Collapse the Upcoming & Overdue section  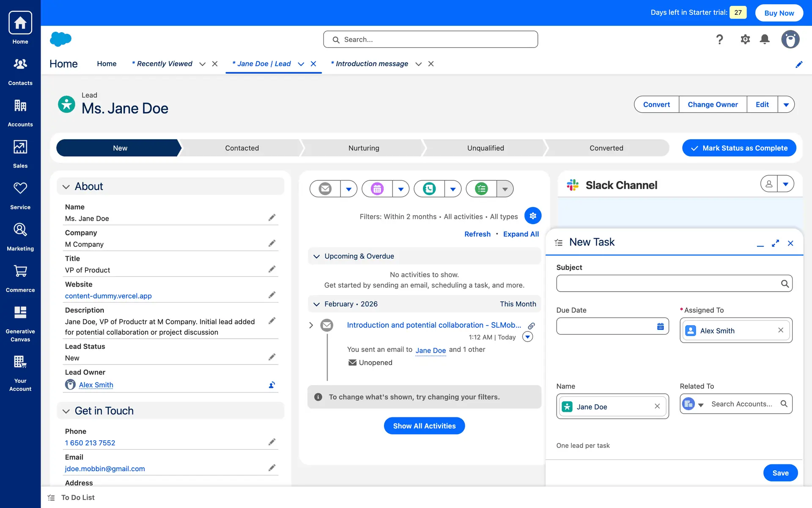[x=316, y=257]
